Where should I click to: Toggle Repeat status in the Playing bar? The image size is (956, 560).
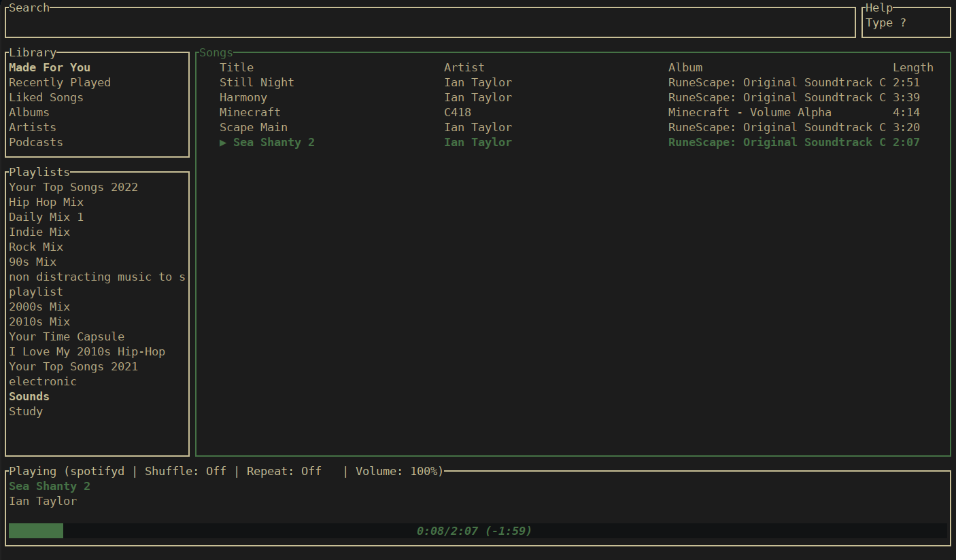click(284, 471)
